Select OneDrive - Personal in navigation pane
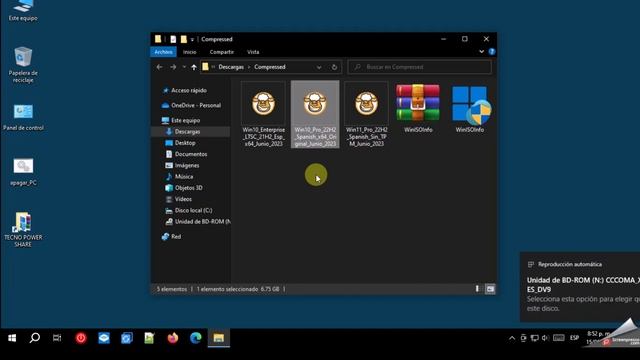 (196, 105)
